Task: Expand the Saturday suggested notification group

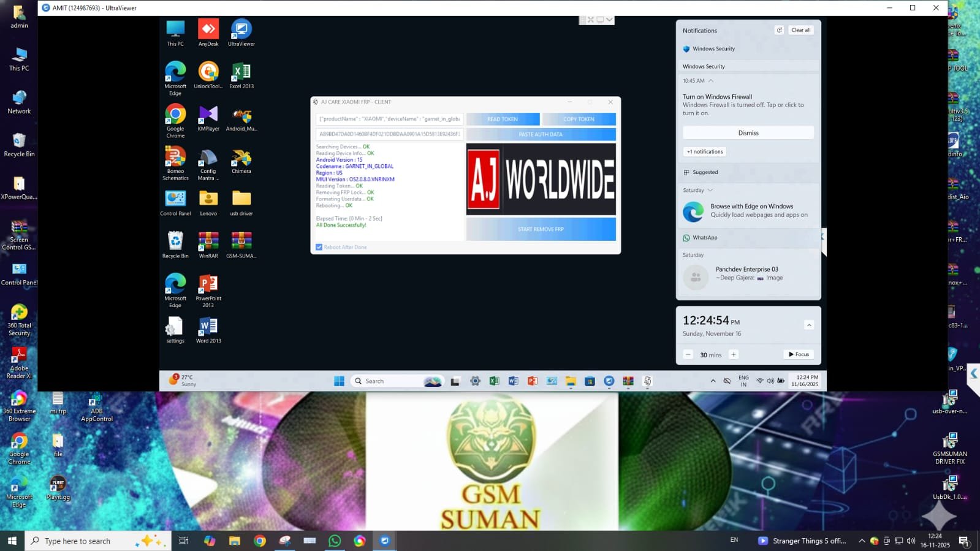Action: [x=710, y=191]
